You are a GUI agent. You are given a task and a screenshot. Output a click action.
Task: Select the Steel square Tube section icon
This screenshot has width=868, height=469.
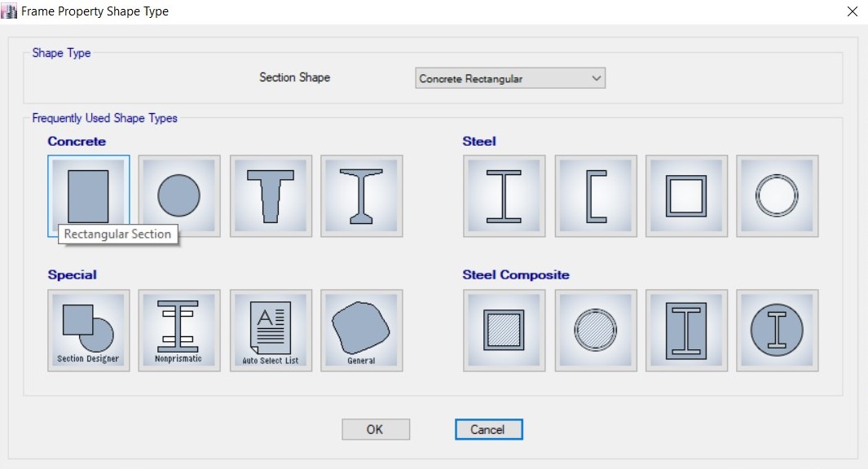coord(686,195)
